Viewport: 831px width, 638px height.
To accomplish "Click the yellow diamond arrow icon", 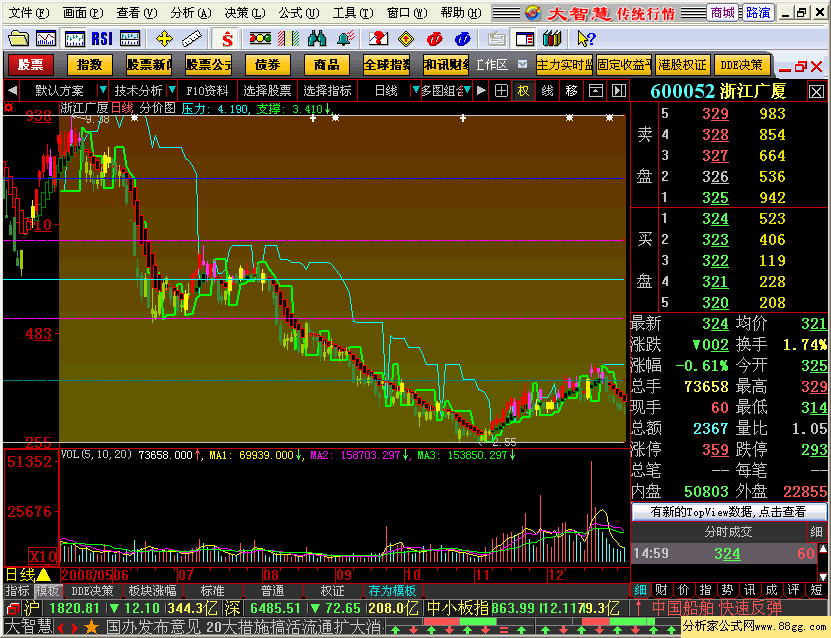I will (x=406, y=39).
